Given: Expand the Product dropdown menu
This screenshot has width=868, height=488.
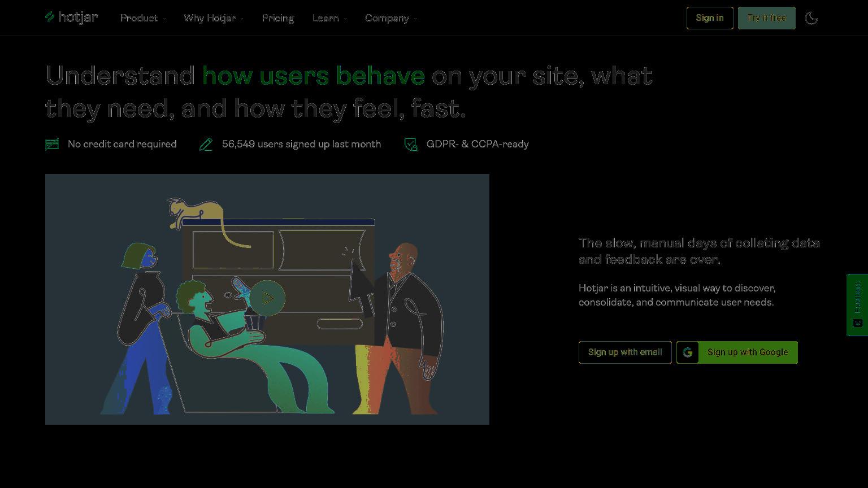Looking at the screenshot, I should [x=143, y=18].
